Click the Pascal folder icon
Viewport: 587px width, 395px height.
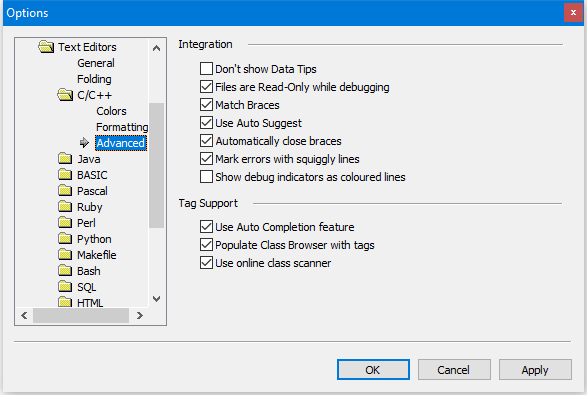[65, 191]
